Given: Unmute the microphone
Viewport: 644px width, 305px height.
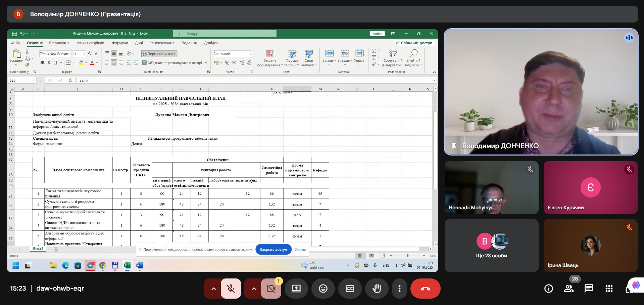Looking at the screenshot, I should pos(231,289).
